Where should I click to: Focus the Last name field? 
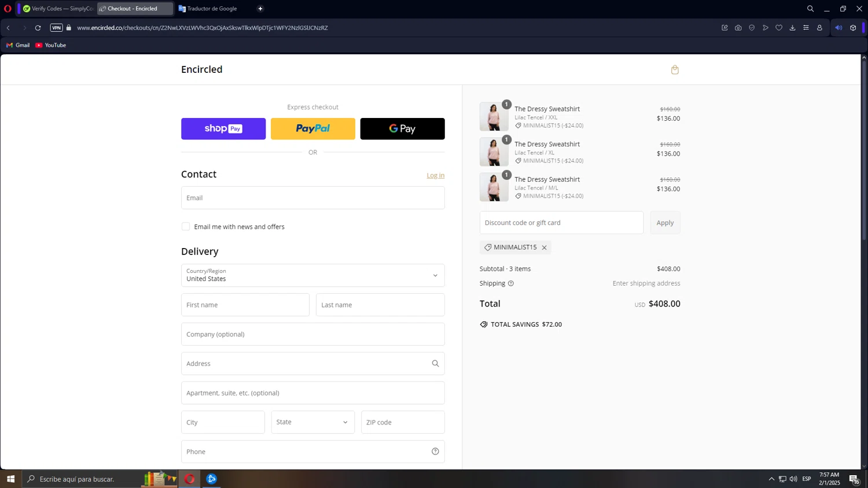click(x=380, y=305)
